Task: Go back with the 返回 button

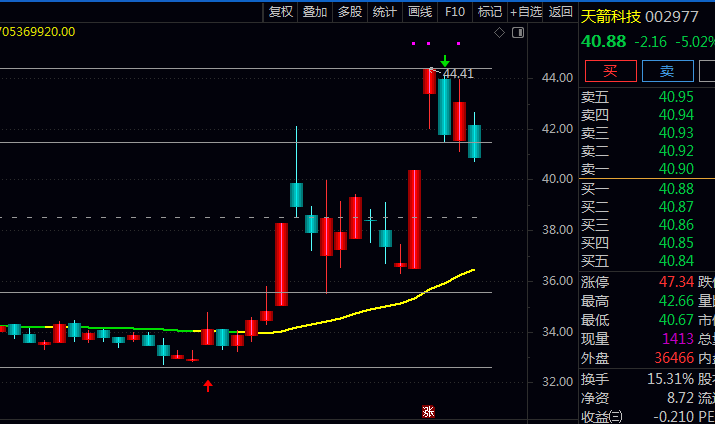Action: click(560, 11)
